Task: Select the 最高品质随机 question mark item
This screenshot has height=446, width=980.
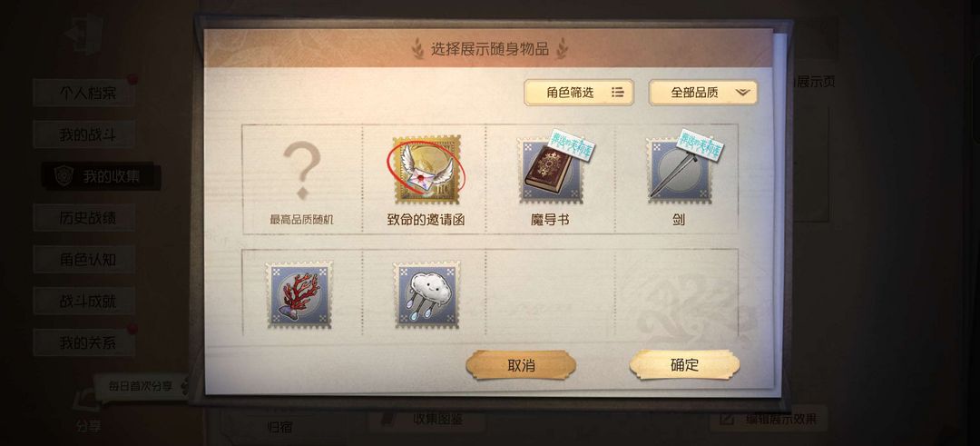Action: click(x=302, y=180)
